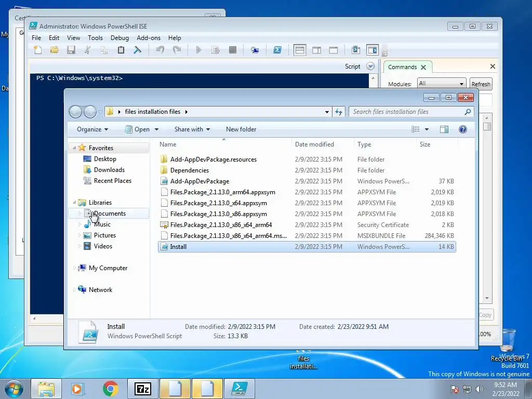Click Run Script play icon in ISE
Image resolution: width=532 pixels, height=399 pixels.
pyautogui.click(x=198, y=50)
